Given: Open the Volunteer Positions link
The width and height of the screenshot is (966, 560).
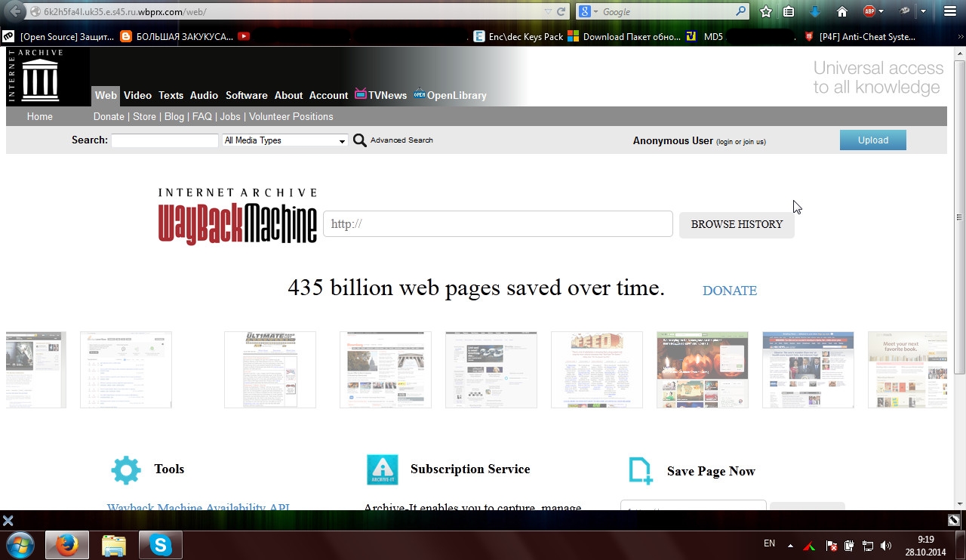Looking at the screenshot, I should coord(291,116).
